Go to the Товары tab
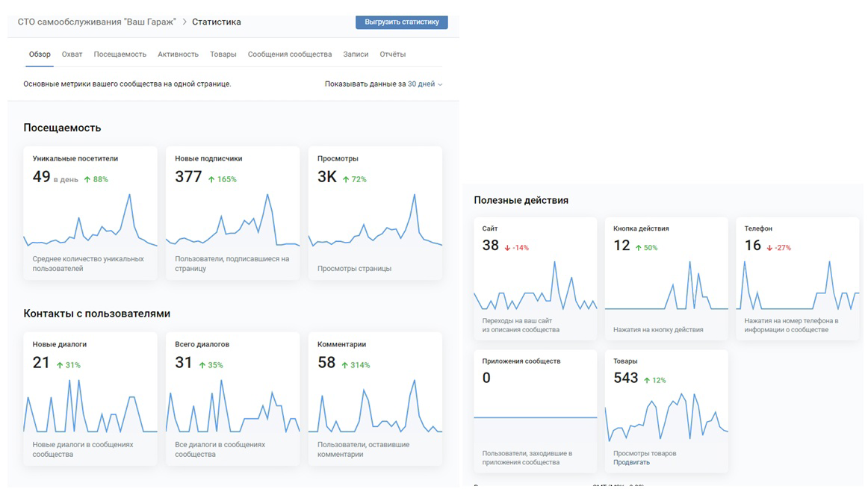The width and height of the screenshot is (868, 489). [x=223, y=54]
